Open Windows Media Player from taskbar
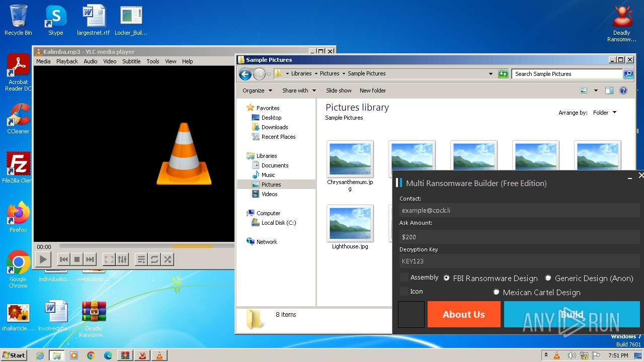The width and height of the screenshot is (644, 362). [x=74, y=355]
